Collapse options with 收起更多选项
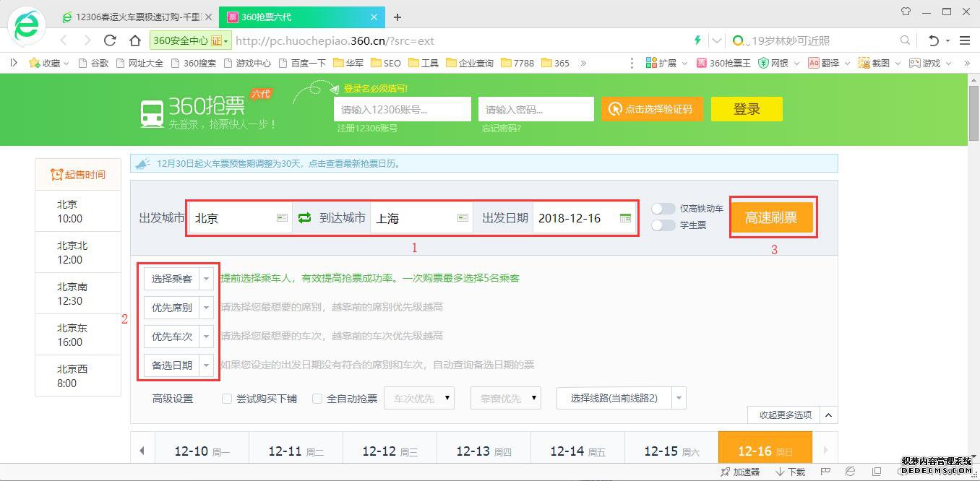 [x=793, y=415]
